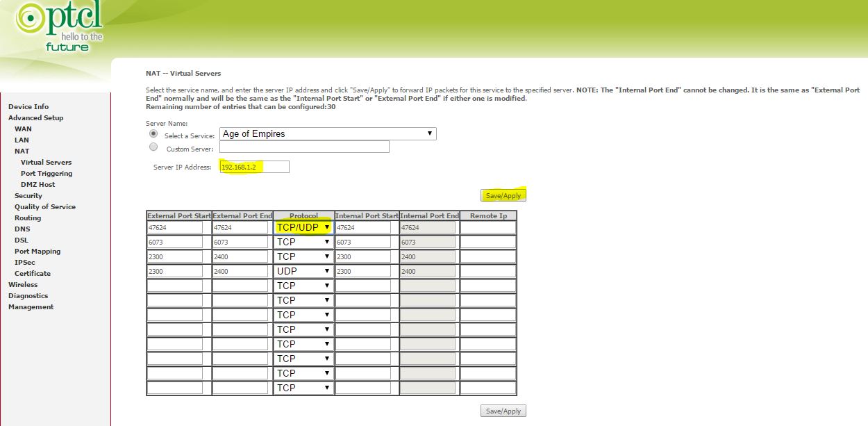Click External Port End field containing 47624

pos(240,227)
